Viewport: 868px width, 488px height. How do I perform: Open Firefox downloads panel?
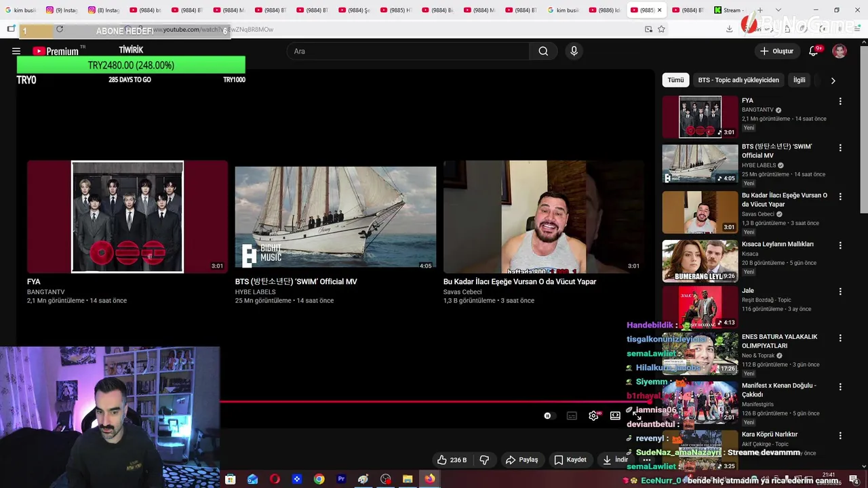point(729,29)
